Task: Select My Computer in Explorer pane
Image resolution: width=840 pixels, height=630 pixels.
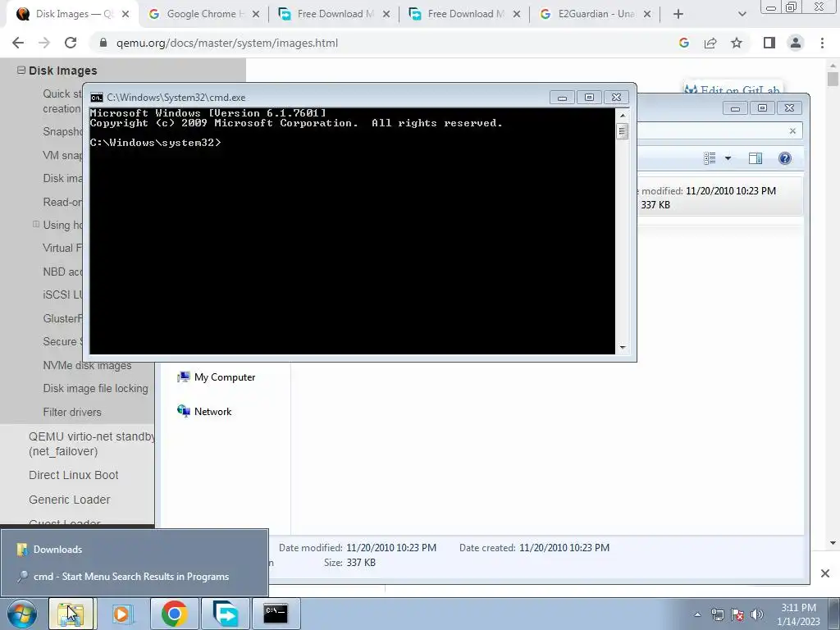Action: pos(216,377)
